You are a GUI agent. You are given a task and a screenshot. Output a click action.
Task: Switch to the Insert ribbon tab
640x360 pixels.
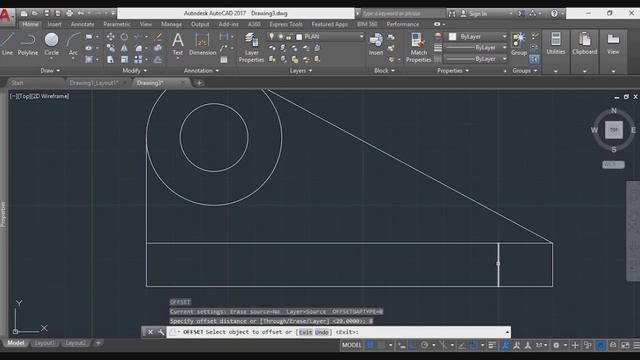(x=54, y=24)
